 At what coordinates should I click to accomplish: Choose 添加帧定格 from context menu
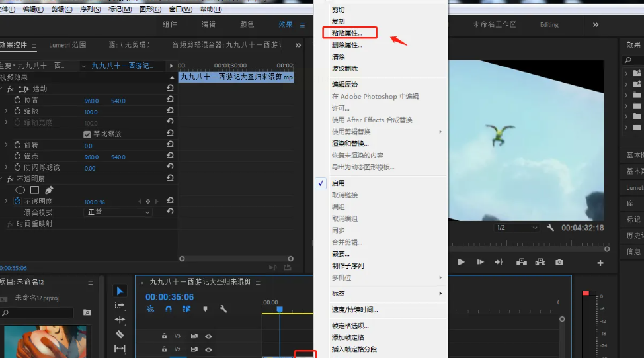coord(348,337)
